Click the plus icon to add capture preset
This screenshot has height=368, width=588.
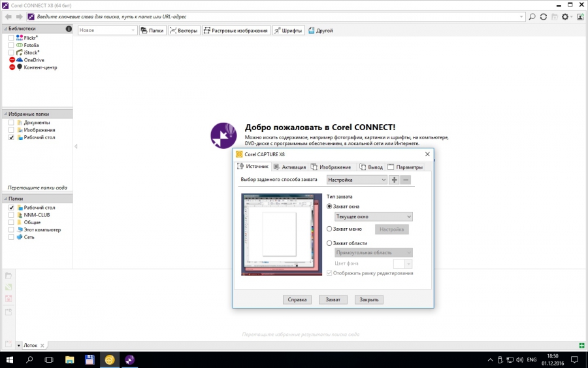(394, 180)
